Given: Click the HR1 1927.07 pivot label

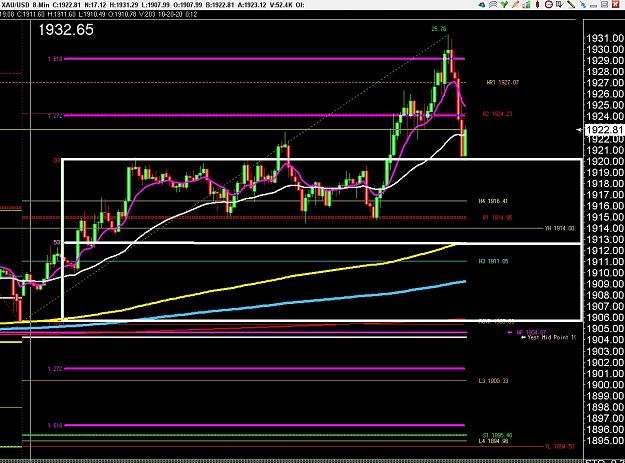Looking at the screenshot, I should click(x=503, y=82).
